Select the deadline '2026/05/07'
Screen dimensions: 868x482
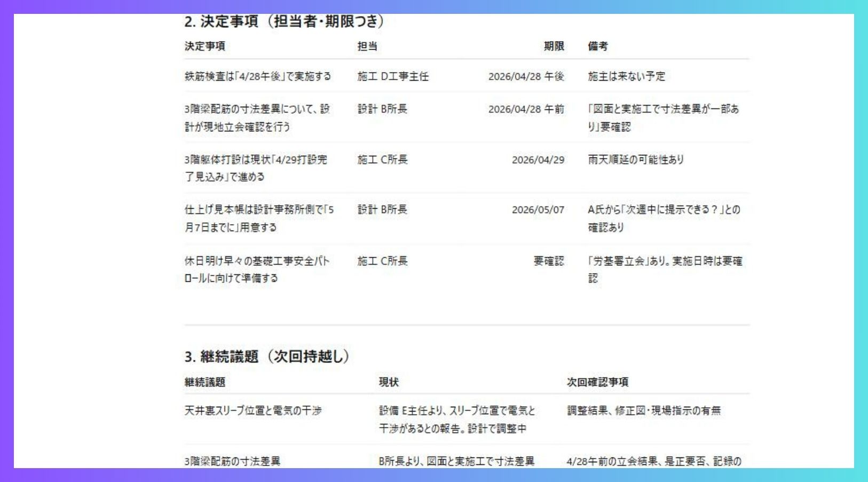538,210
